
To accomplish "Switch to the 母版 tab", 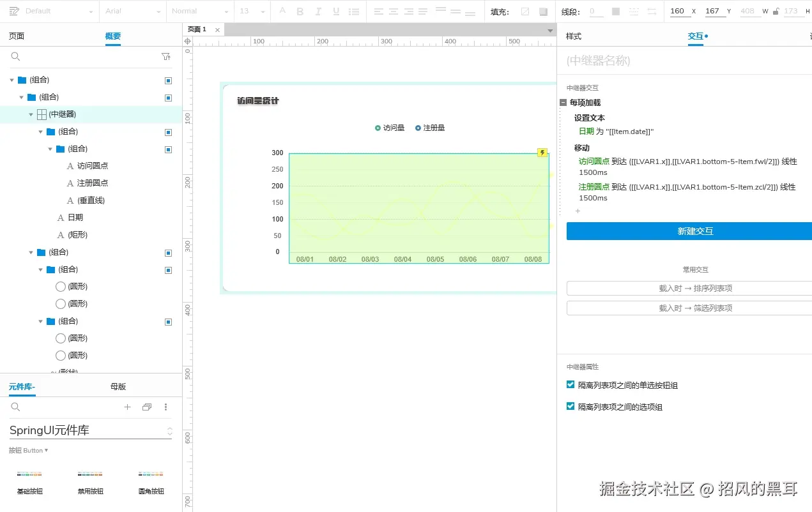I will [118, 387].
